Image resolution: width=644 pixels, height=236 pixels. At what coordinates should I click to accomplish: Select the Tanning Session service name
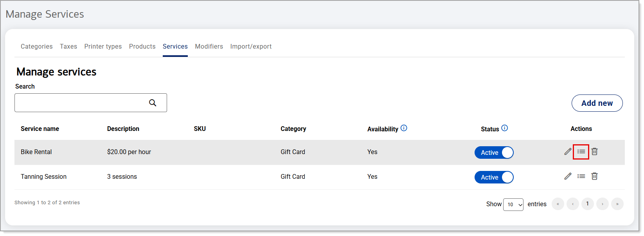pyautogui.click(x=44, y=176)
